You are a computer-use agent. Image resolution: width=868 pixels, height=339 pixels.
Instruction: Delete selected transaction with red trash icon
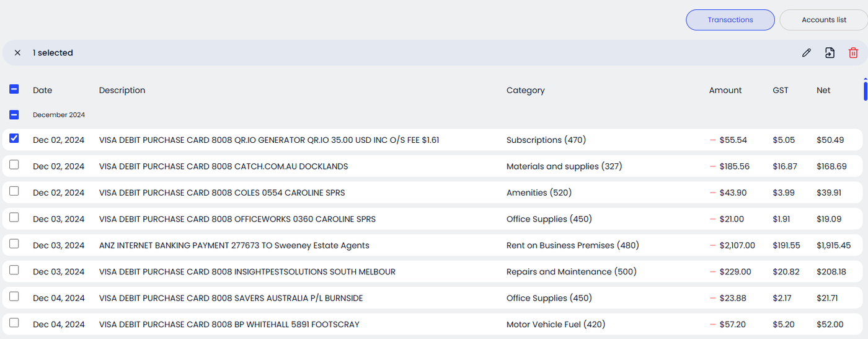(x=853, y=53)
